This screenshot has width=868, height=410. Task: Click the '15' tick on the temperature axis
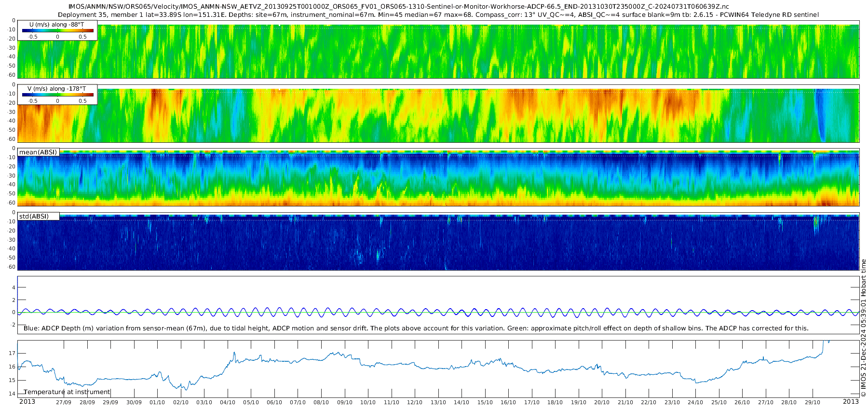pyautogui.click(x=12, y=380)
